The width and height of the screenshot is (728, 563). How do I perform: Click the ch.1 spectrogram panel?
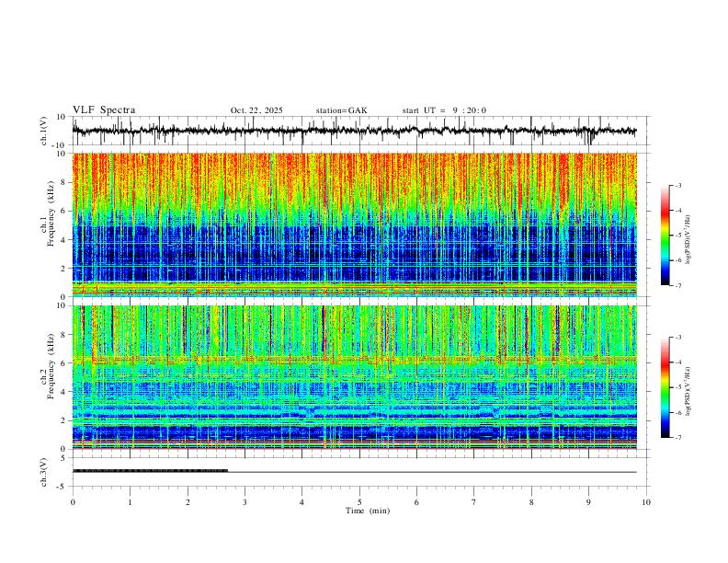(354, 224)
